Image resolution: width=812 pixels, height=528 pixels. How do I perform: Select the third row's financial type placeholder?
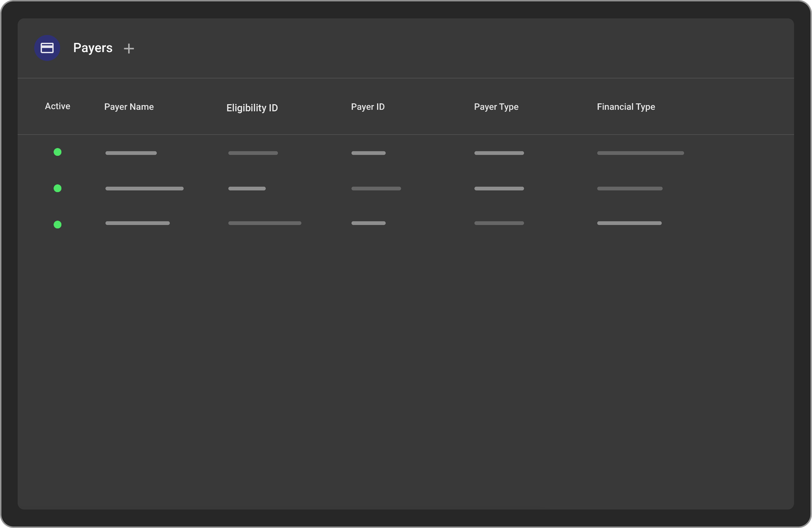(629, 223)
